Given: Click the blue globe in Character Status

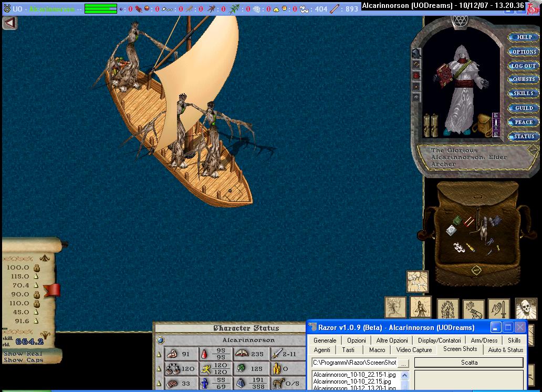Looking at the screenshot, I should coord(160,340).
